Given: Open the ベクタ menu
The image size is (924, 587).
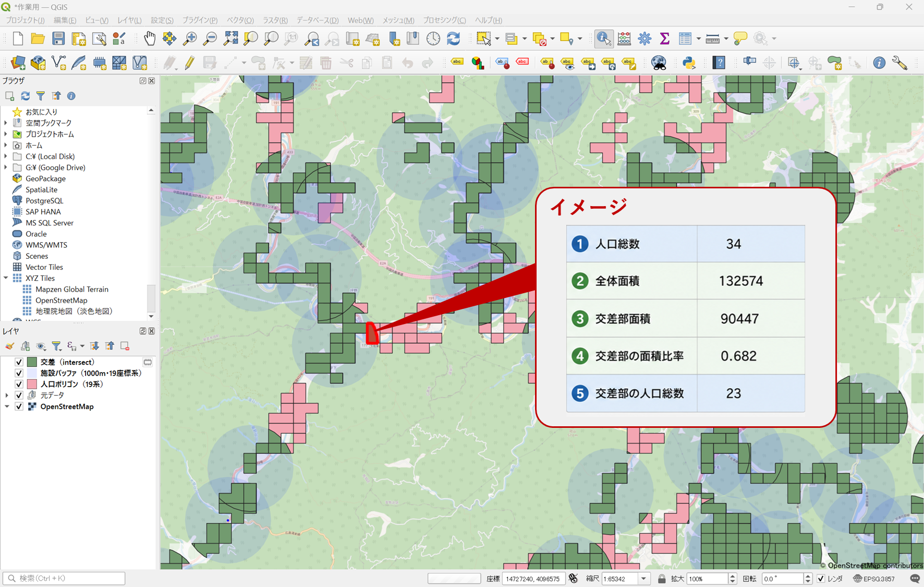Looking at the screenshot, I should (x=240, y=20).
